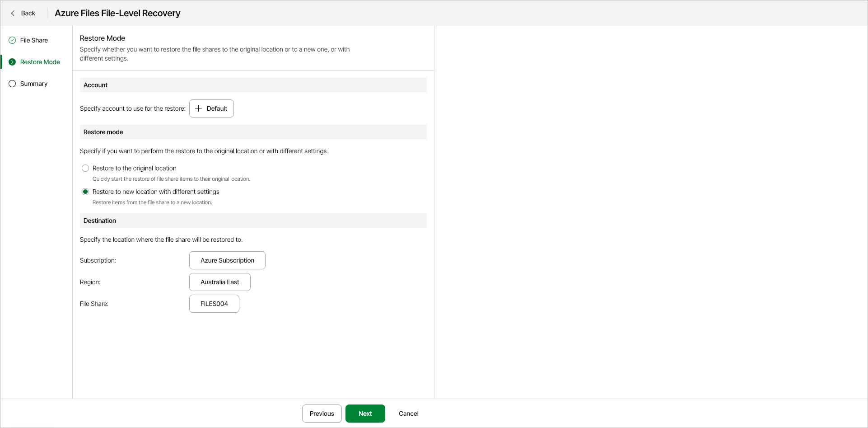Screen dimensions: 868x428
Task: Click the Default account button
Action: click(211, 108)
